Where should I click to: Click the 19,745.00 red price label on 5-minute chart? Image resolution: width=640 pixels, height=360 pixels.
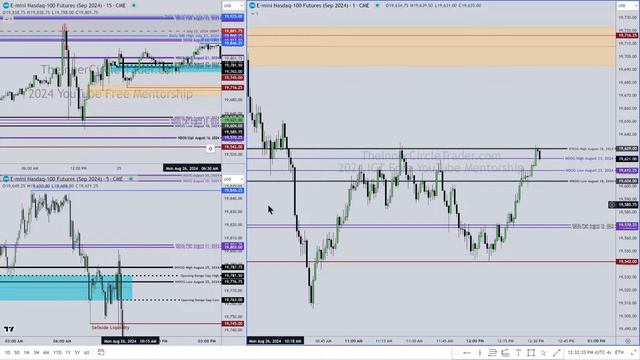(x=233, y=324)
